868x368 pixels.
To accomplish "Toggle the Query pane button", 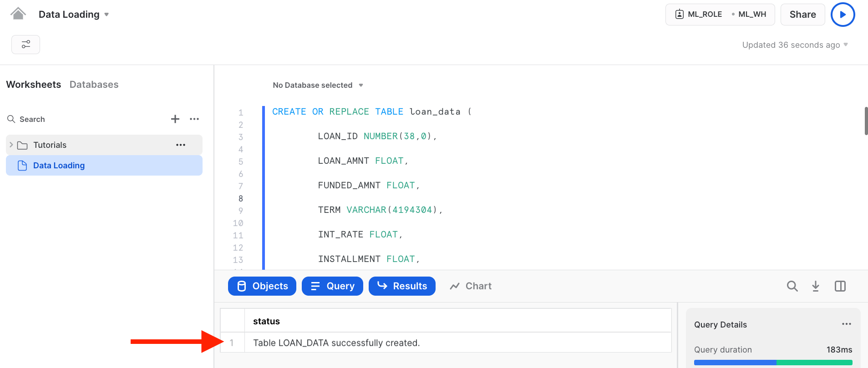I will (332, 286).
